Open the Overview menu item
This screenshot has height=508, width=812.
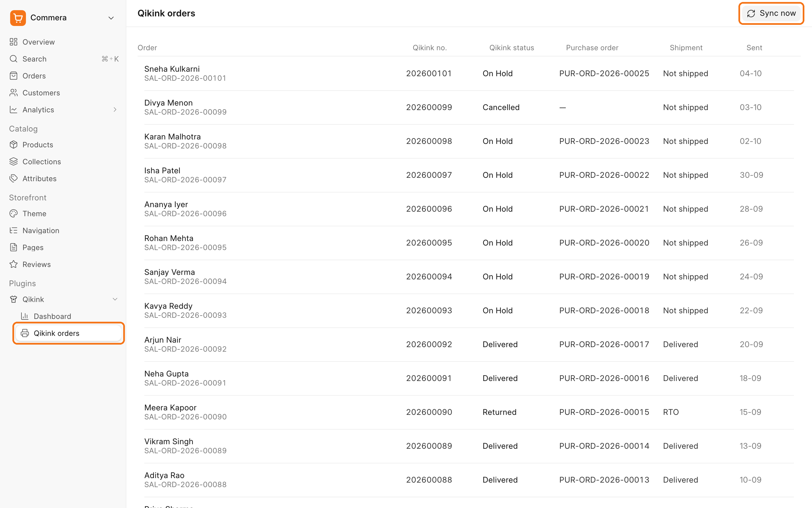pyautogui.click(x=63, y=42)
